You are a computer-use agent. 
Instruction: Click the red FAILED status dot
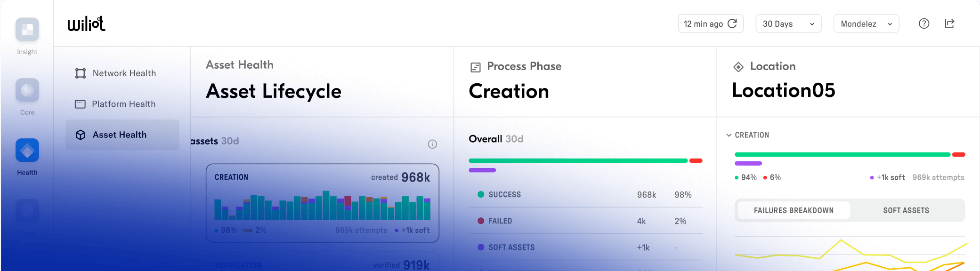coord(481,221)
